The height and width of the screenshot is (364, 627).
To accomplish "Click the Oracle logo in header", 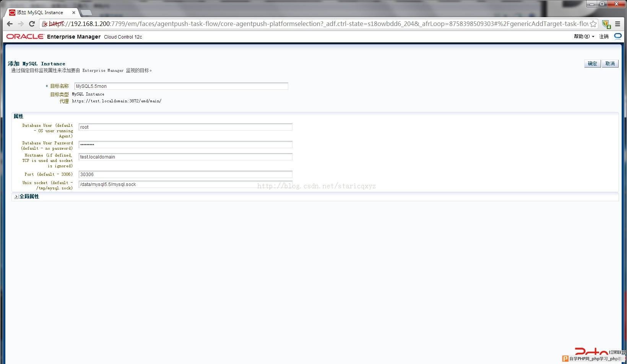I will [x=25, y=36].
